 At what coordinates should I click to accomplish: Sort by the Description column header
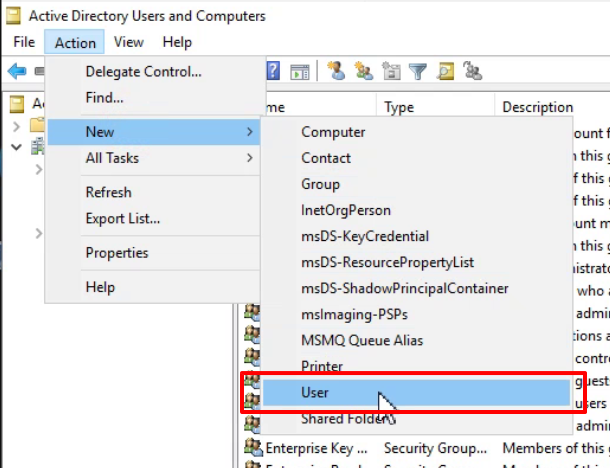(x=552, y=107)
